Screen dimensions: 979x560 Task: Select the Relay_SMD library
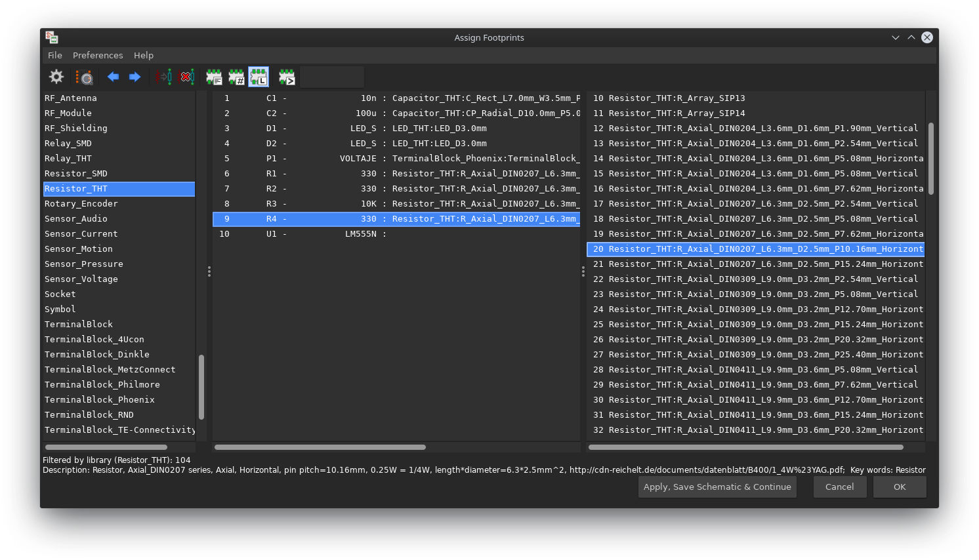119,143
